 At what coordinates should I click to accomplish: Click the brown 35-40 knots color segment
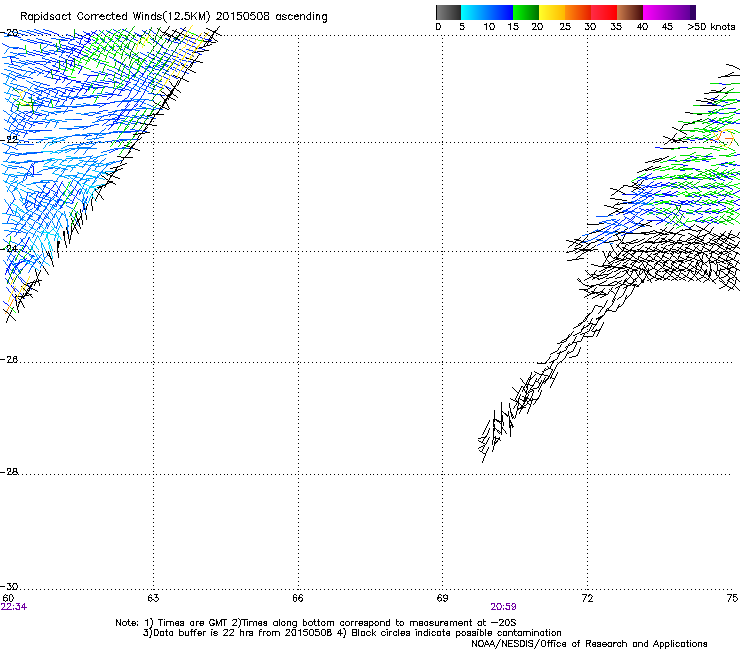630,12
